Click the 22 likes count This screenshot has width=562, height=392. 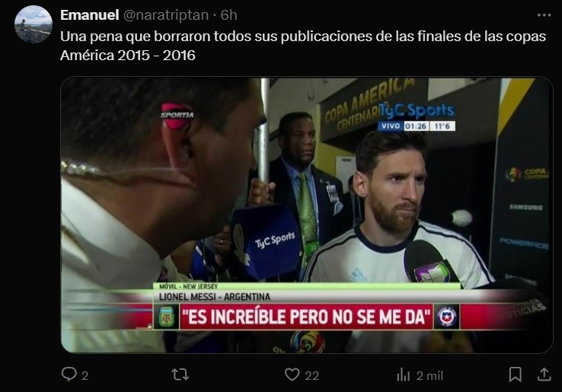click(x=311, y=375)
